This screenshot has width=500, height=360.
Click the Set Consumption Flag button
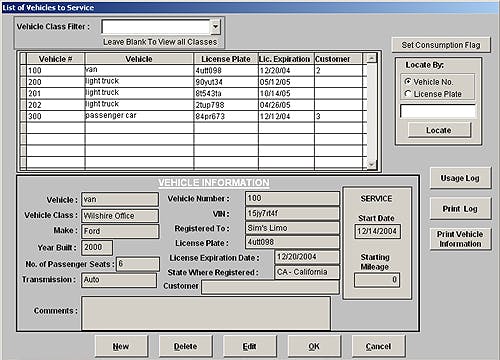tap(441, 45)
